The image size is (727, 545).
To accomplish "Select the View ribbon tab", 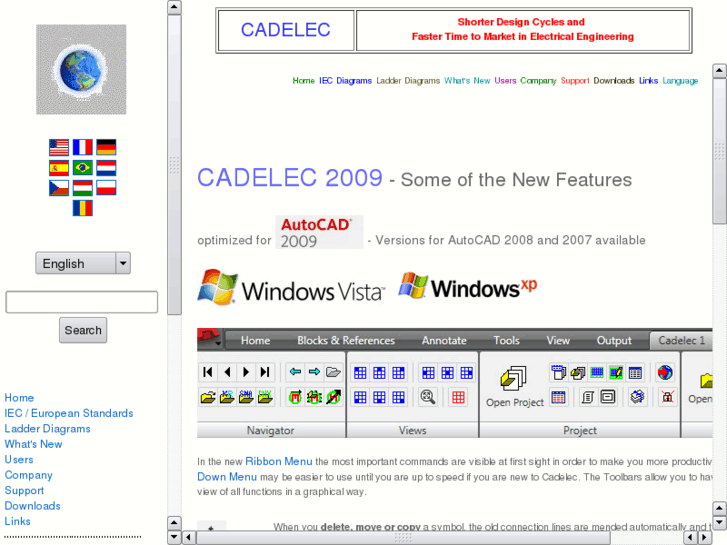I will [x=558, y=340].
